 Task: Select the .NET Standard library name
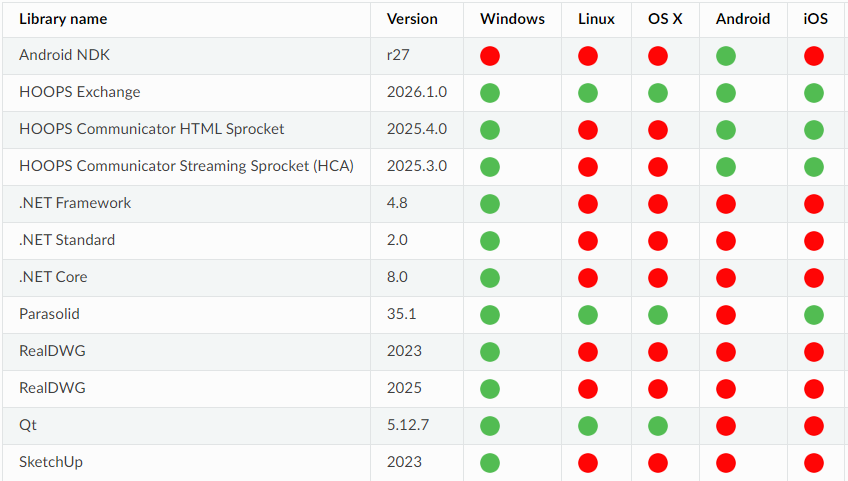(x=67, y=240)
